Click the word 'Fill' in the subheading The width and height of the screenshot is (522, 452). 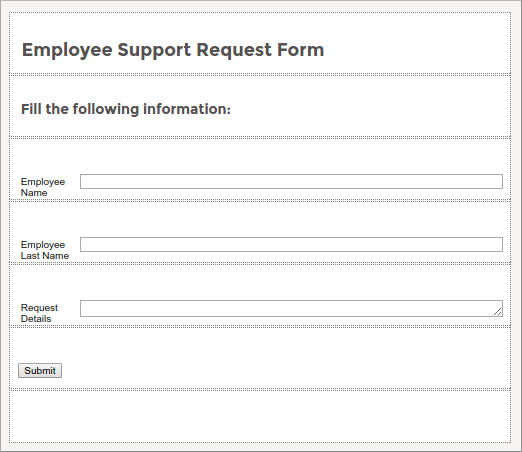point(31,109)
